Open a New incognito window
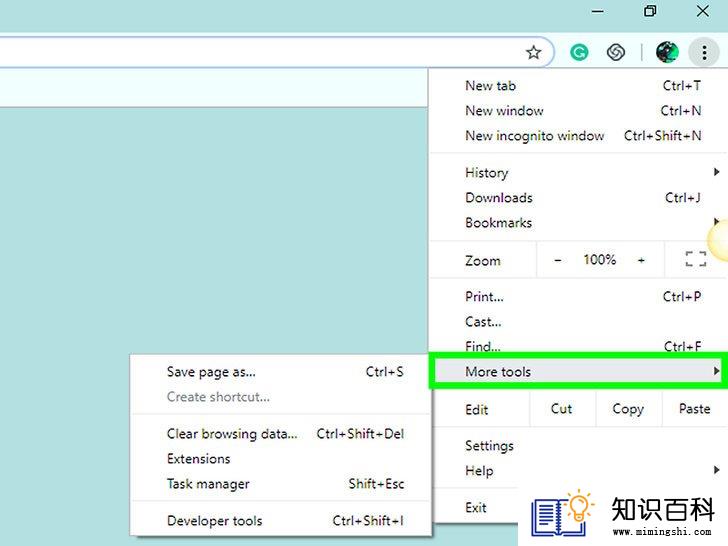 578,136
